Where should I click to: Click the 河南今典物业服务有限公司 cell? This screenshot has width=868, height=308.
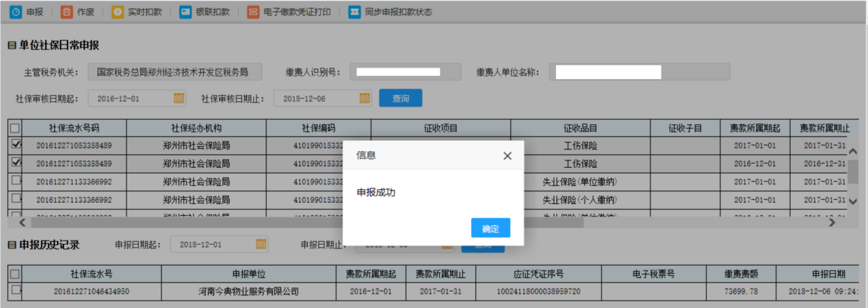pyautogui.click(x=249, y=292)
